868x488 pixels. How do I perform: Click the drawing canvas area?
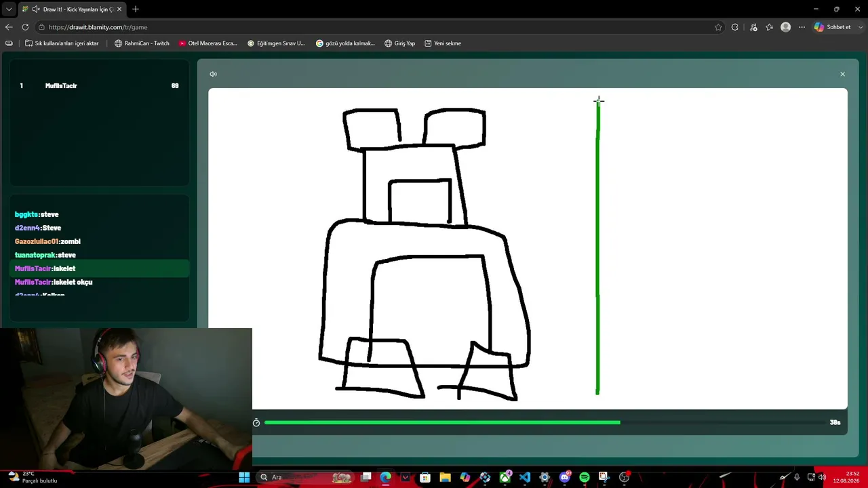tap(528, 249)
